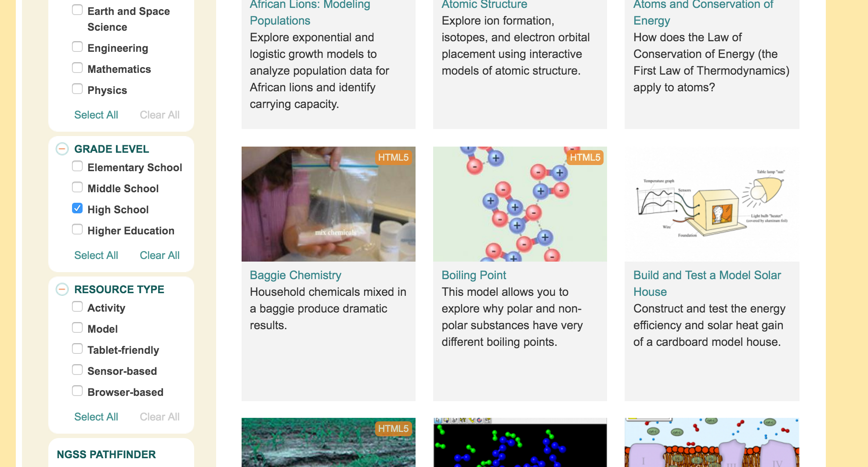Open the Baggie Chemistry thumbnail image

click(329, 204)
